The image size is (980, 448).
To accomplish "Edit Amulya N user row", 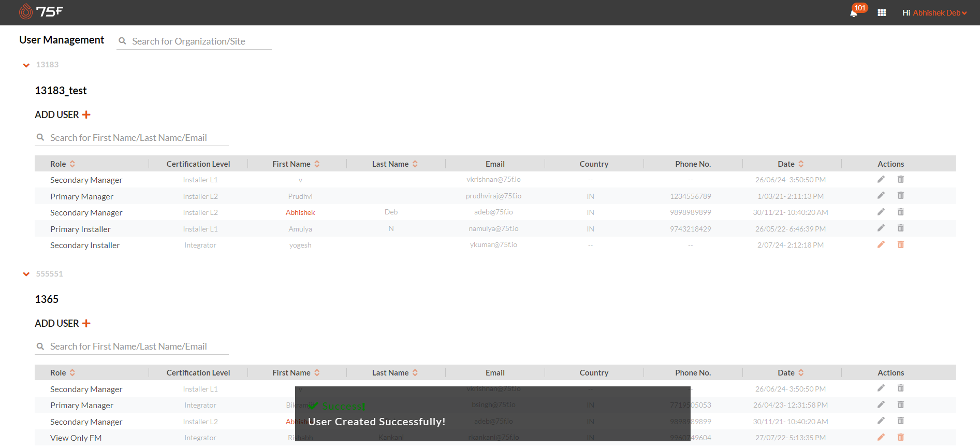I will coord(881,228).
